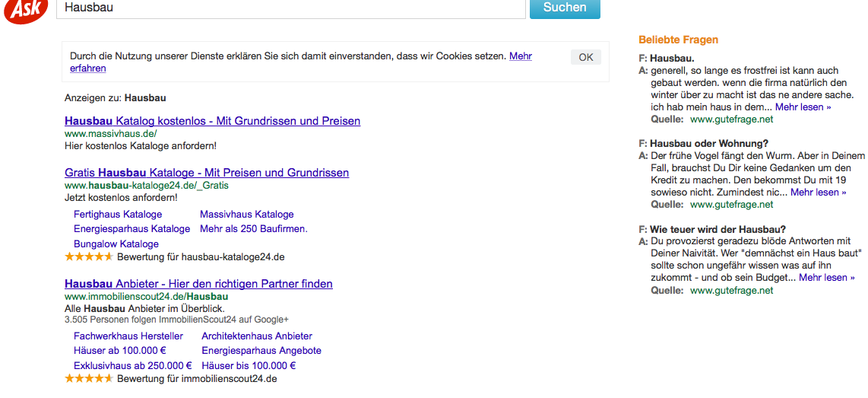Click question title 'Hausbau oder Wohnung?'
This screenshot has width=868, height=398.
coord(709,143)
